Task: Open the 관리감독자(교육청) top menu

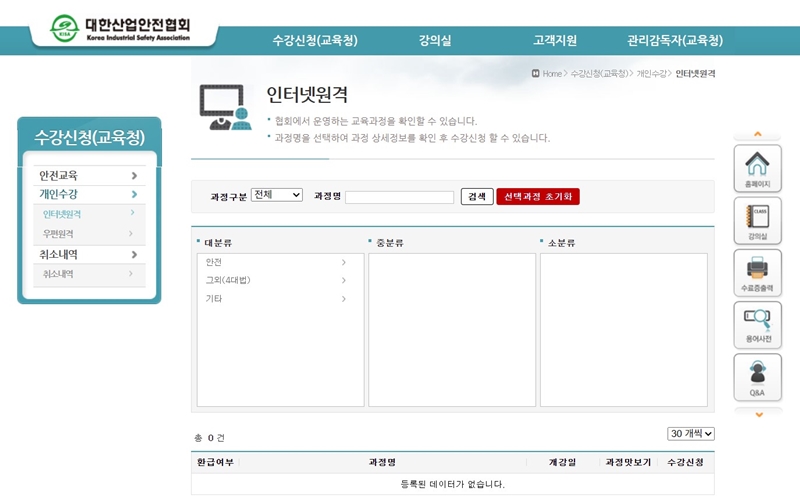Action: pos(674,40)
